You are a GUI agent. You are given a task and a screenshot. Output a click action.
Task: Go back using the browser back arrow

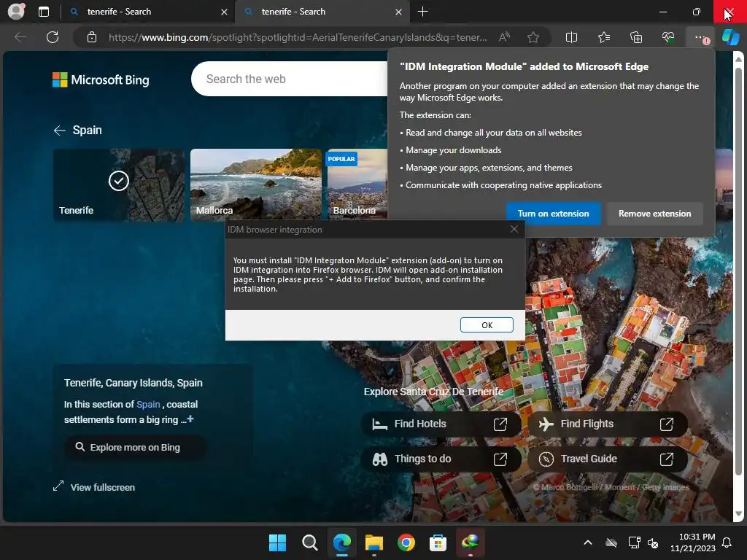point(20,37)
